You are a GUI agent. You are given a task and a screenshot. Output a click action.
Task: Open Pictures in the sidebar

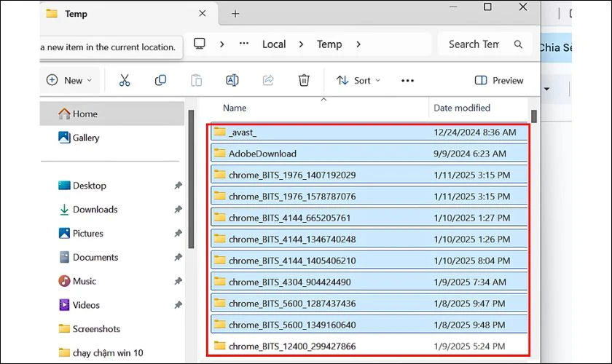point(88,233)
